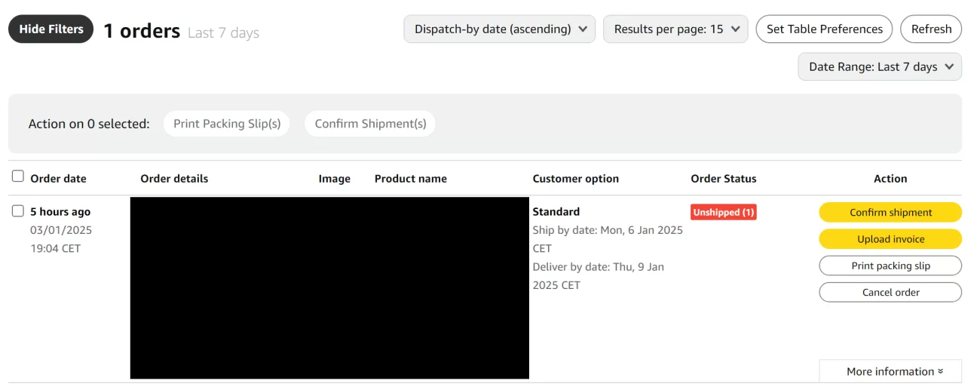Check the box for the 5 hours ago order
The image size is (980, 390).
coord(18,211)
